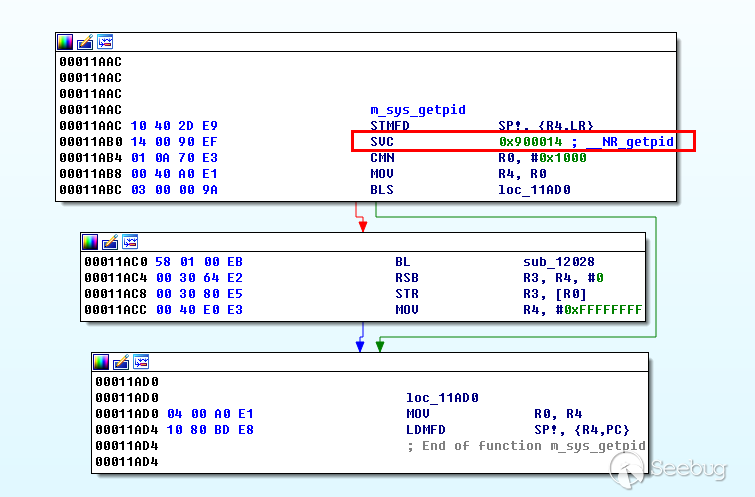Click opcode bytes 01 0A 70 E3

(x=174, y=157)
